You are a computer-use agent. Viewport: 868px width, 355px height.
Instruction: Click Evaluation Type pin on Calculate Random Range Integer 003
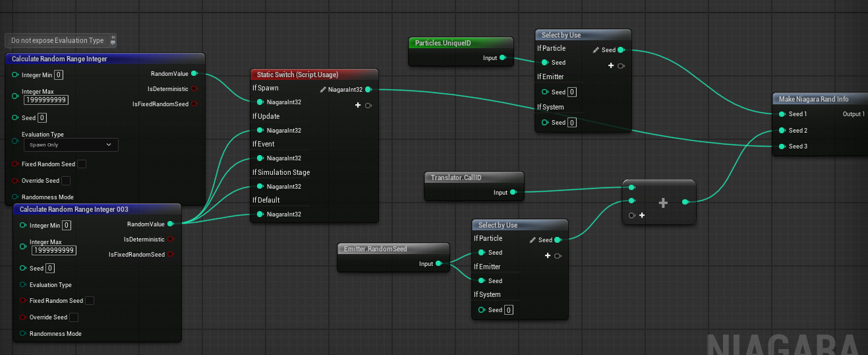click(x=23, y=285)
